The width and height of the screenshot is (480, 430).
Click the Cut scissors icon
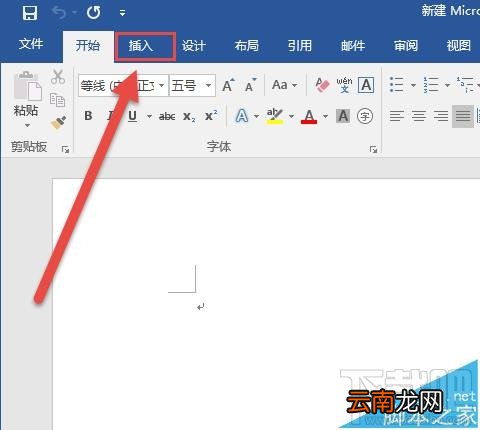[58, 77]
